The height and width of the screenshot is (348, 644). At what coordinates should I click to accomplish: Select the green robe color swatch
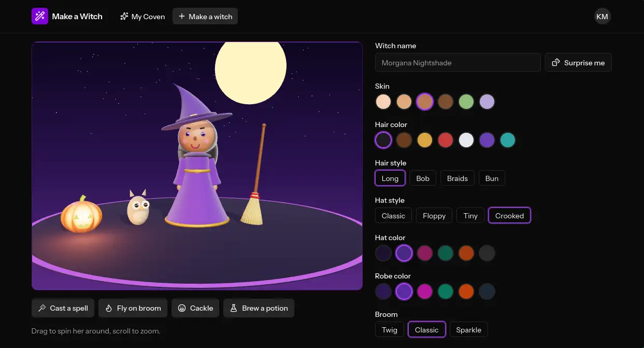(446, 291)
